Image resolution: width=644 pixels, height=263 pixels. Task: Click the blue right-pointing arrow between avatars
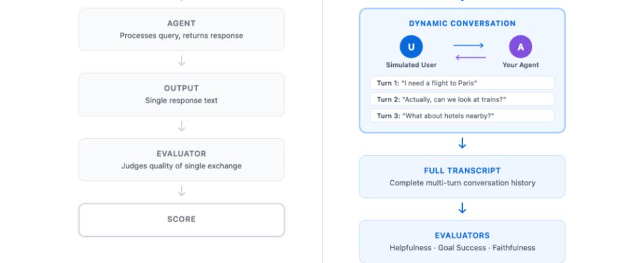469,45
